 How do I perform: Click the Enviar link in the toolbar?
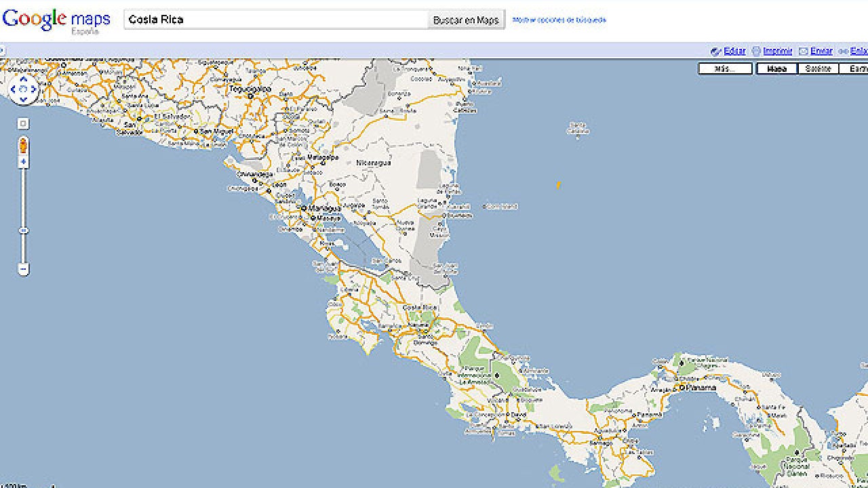820,51
